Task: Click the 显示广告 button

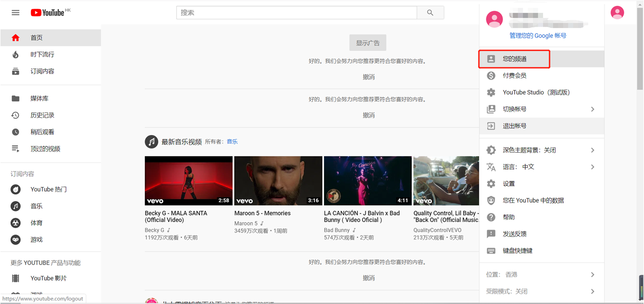Action: (368, 43)
